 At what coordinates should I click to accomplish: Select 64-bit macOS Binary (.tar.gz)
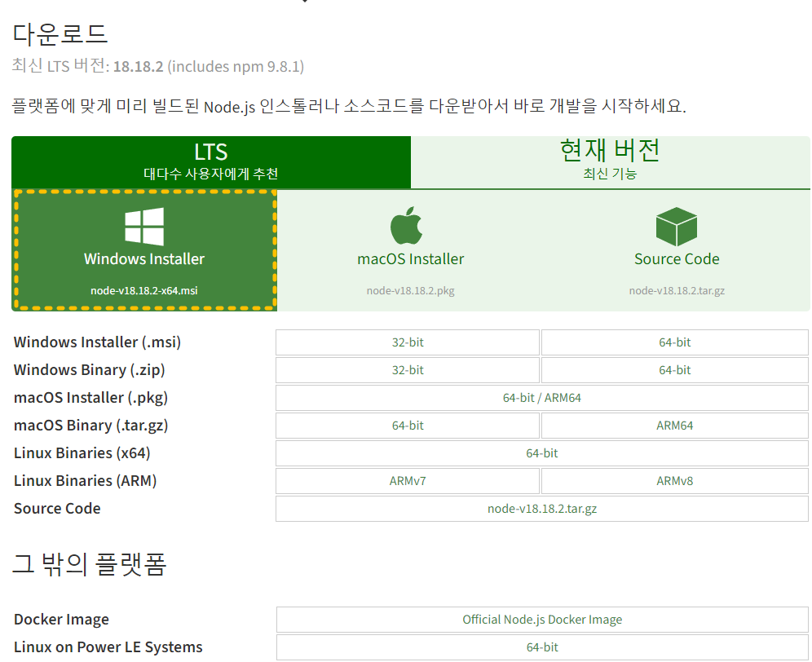click(408, 426)
